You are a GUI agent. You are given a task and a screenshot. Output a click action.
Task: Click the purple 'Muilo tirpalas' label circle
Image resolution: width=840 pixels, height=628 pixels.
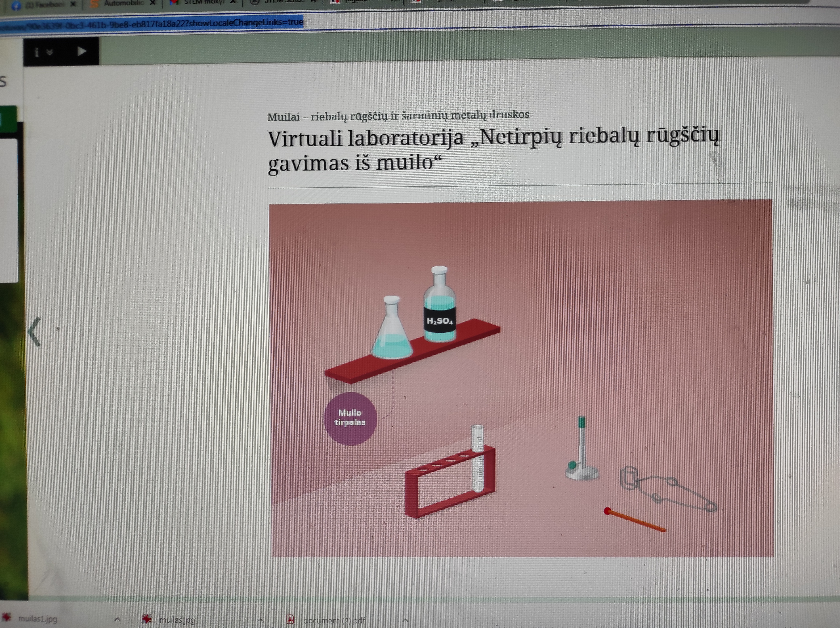350,418
